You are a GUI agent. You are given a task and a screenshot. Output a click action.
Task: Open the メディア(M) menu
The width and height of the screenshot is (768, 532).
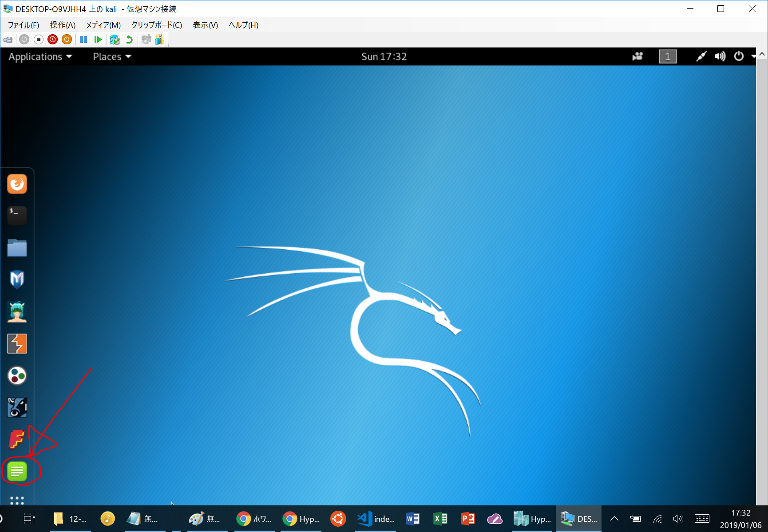[103, 25]
